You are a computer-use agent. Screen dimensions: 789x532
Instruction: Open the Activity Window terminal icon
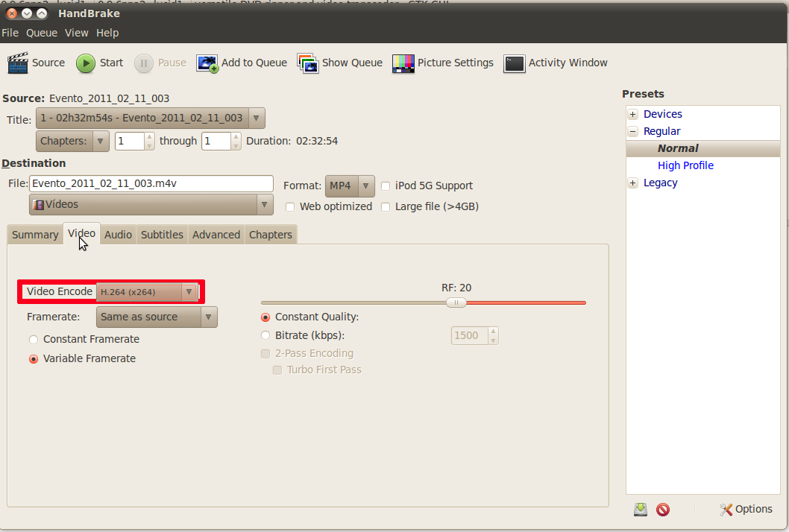(515, 63)
